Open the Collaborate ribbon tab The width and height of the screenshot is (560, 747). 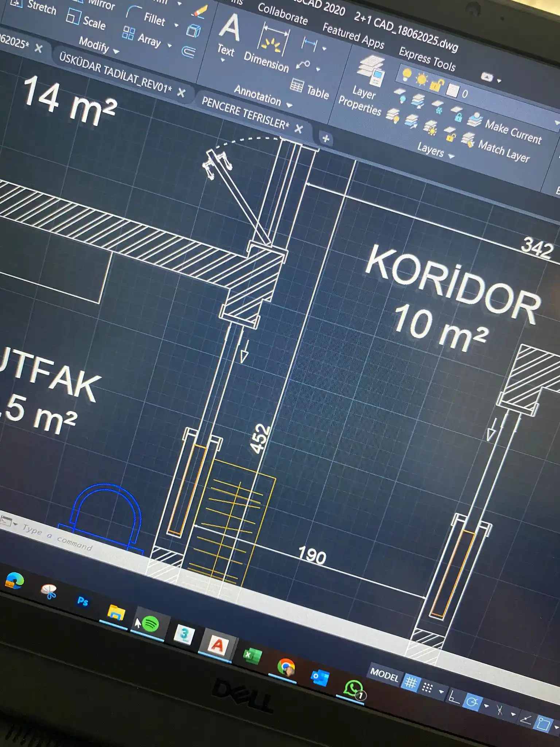[283, 14]
